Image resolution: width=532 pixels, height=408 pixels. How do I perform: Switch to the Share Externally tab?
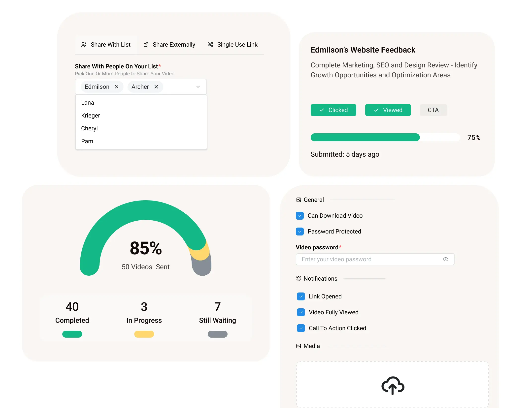tap(169, 45)
